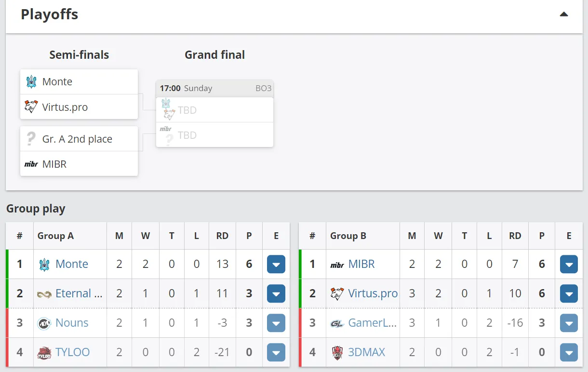588x372 pixels.
Task: Click the TYLOO logo in Group A table
Action: coord(44,352)
